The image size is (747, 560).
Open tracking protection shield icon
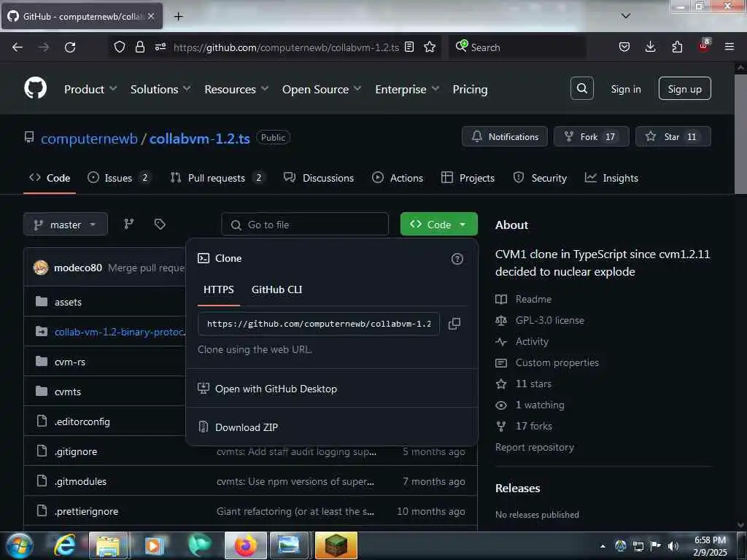tap(120, 47)
